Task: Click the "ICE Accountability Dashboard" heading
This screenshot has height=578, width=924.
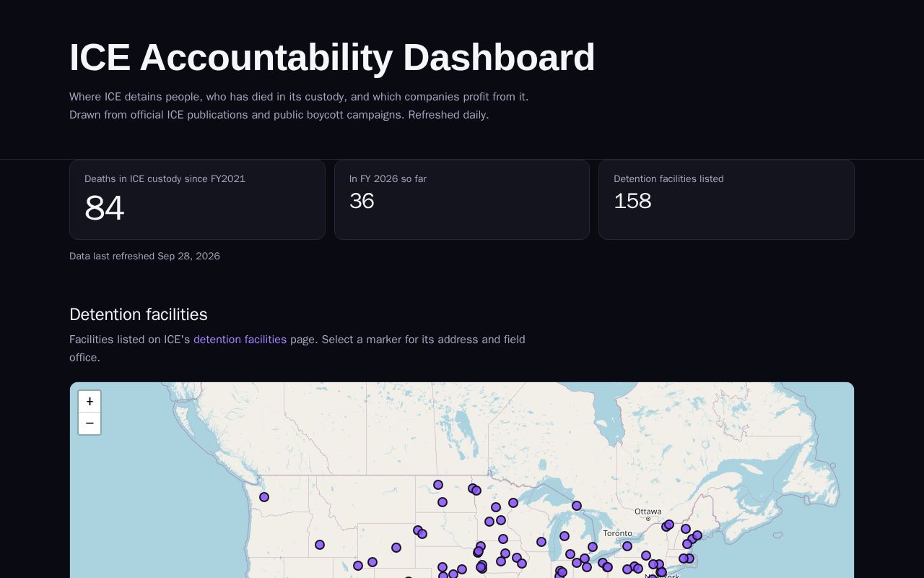Action: [332, 58]
